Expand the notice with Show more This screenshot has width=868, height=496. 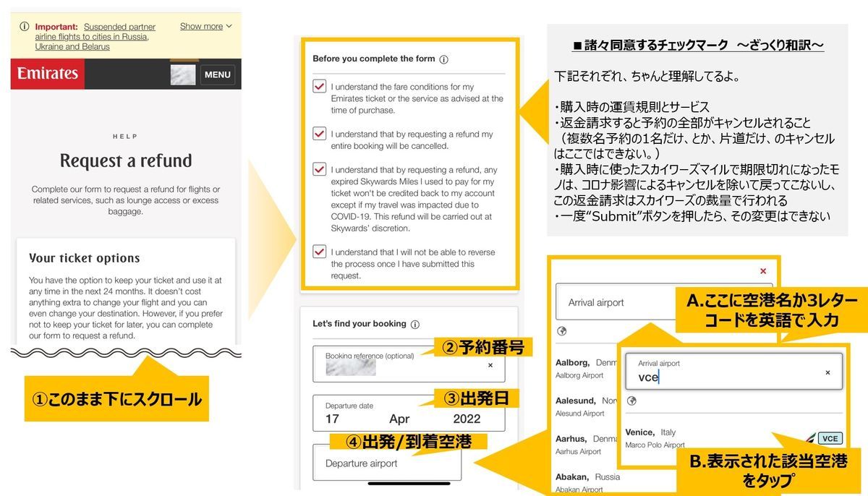[x=206, y=26]
